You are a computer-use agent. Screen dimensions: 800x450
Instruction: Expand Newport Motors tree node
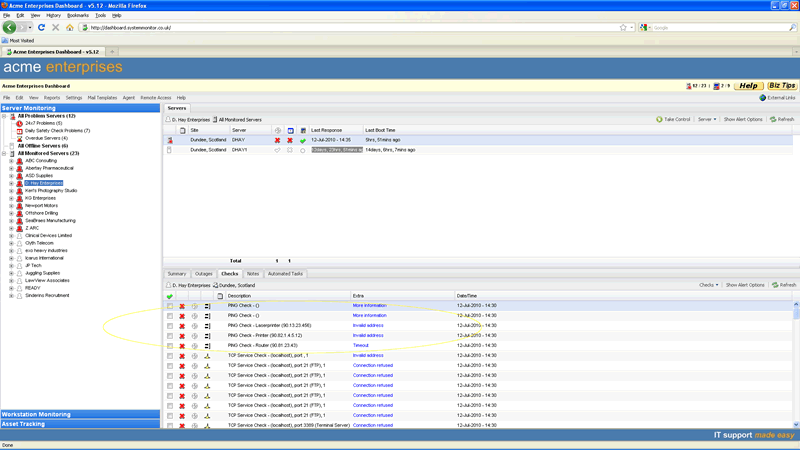coord(11,206)
